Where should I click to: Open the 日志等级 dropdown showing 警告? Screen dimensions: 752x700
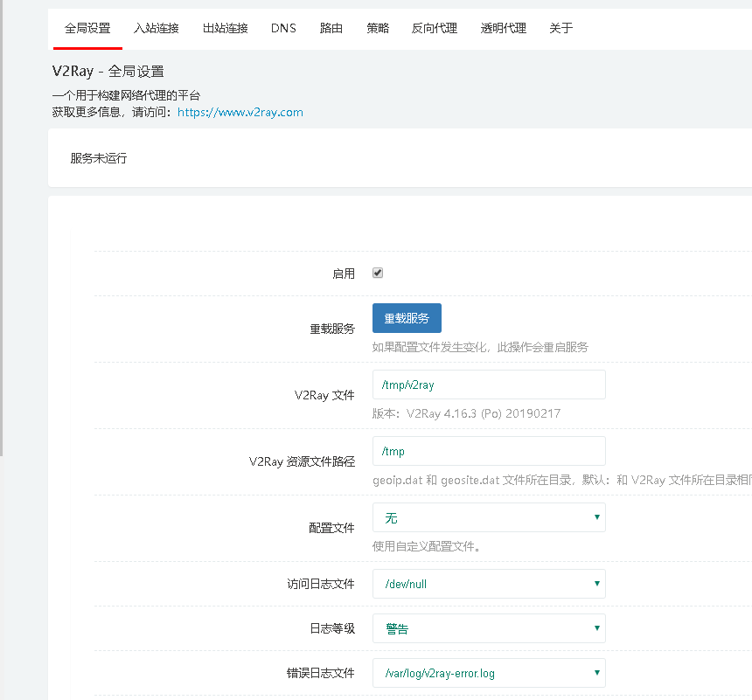(489, 628)
